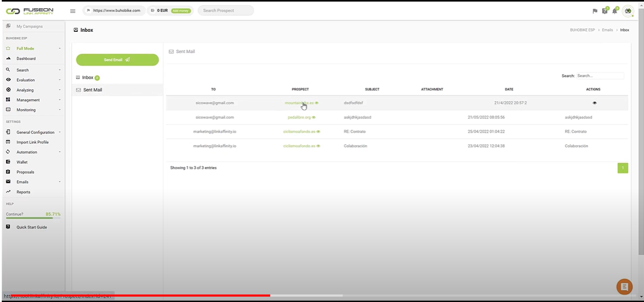644x302 pixels.
Task: Click eye icon beside first ciclismoafondo.es
Action: (x=318, y=132)
